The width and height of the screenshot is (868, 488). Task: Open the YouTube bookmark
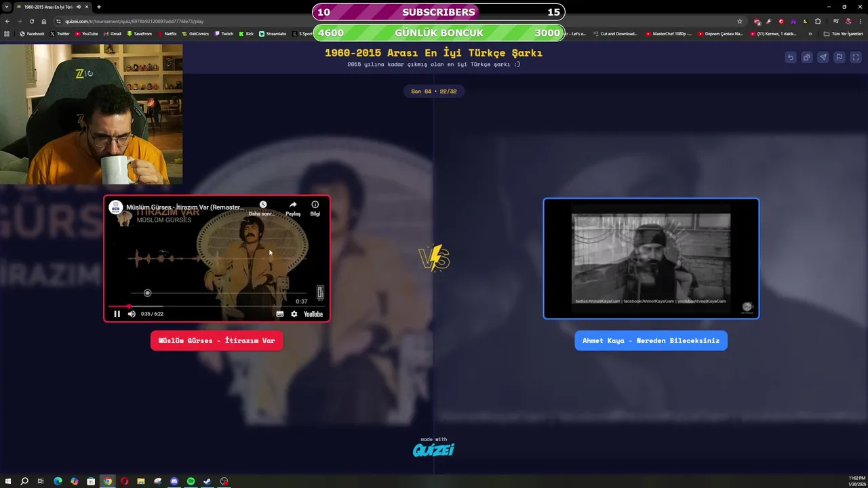86,33
